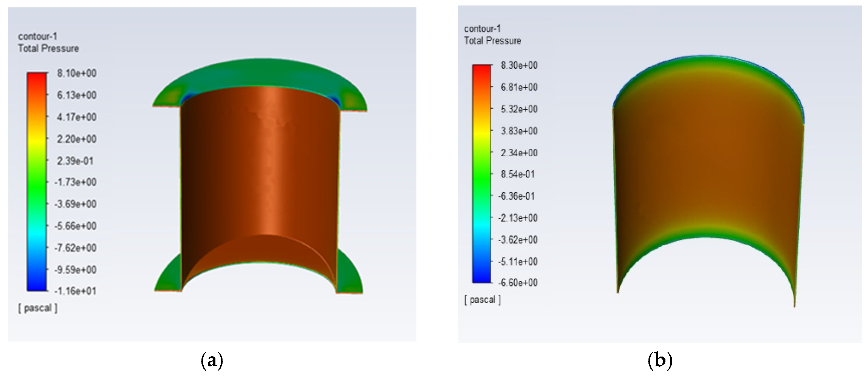Click the green band of right colorbar
This screenshot has height=379, width=868.
tap(481, 179)
